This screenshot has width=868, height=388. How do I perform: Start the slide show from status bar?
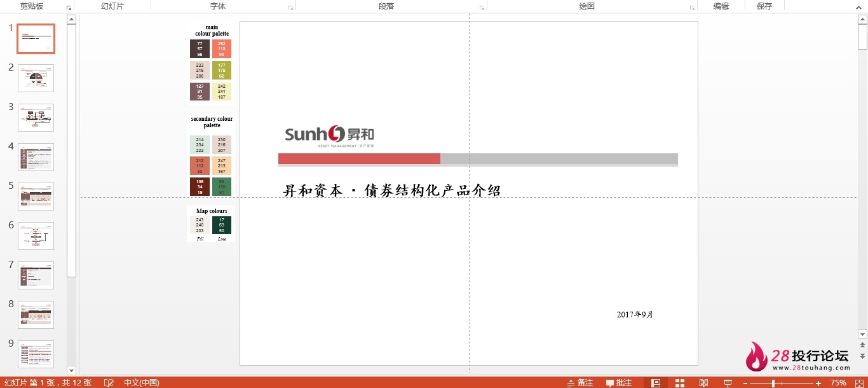728,383
